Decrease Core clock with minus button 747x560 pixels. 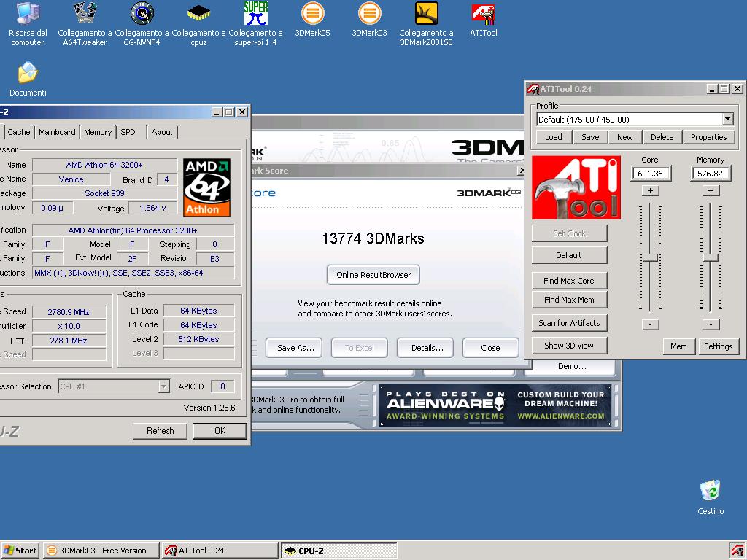pos(650,324)
